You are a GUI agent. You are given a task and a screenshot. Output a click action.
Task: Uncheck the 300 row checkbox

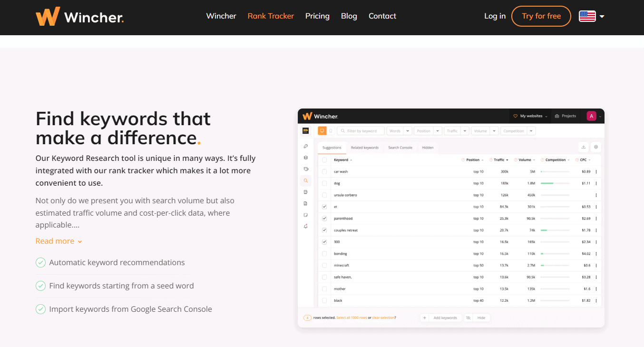click(324, 242)
